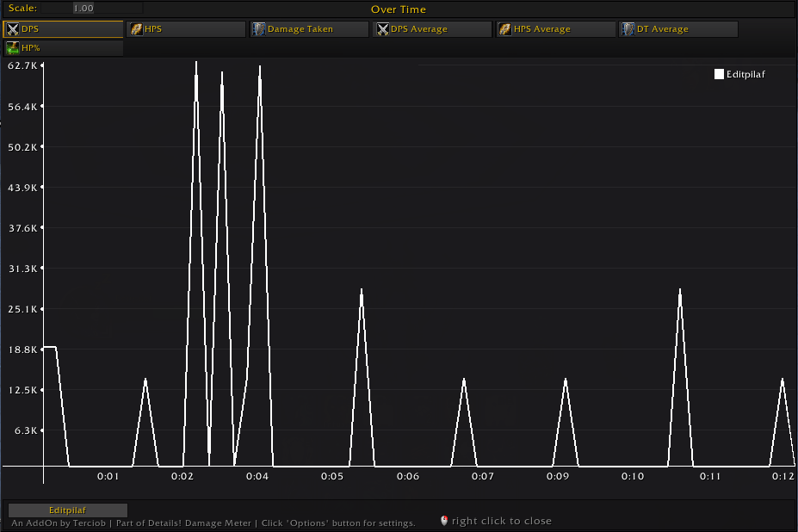Select the HP% tab
Viewport: 798px width, 532px height.
tap(63, 48)
